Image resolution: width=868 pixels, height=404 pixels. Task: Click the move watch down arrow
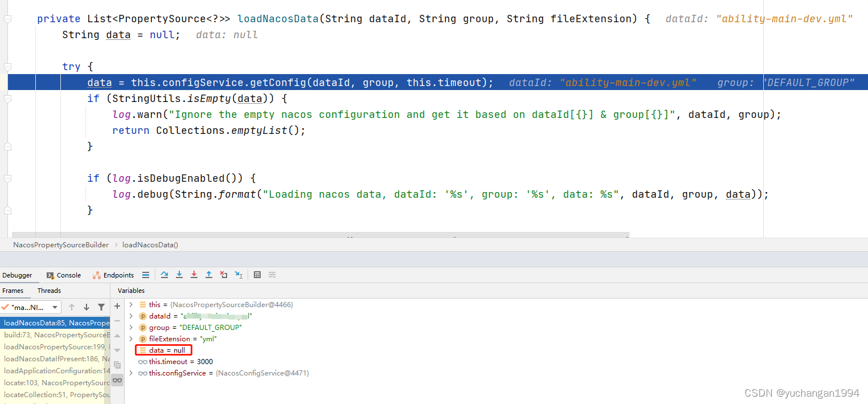tap(117, 350)
